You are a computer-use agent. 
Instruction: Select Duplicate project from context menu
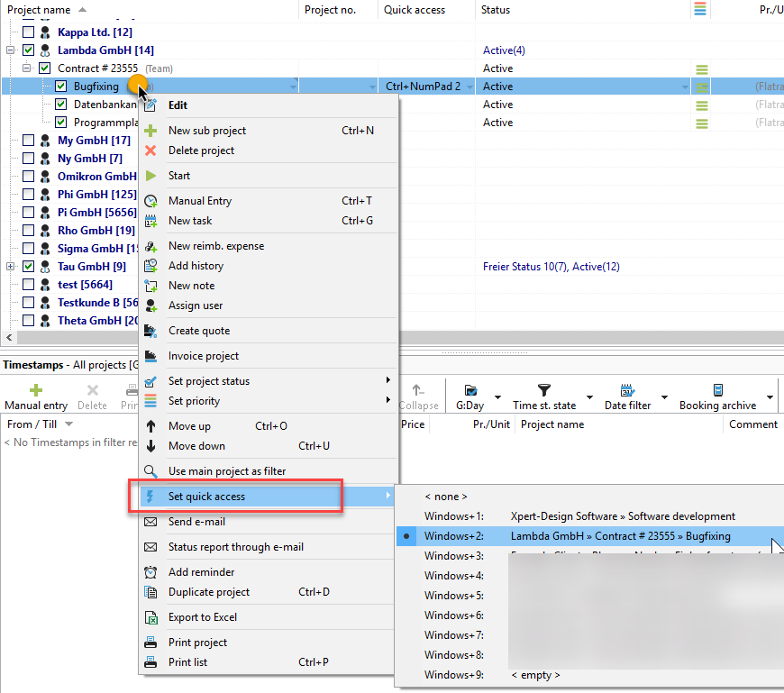[x=209, y=592]
